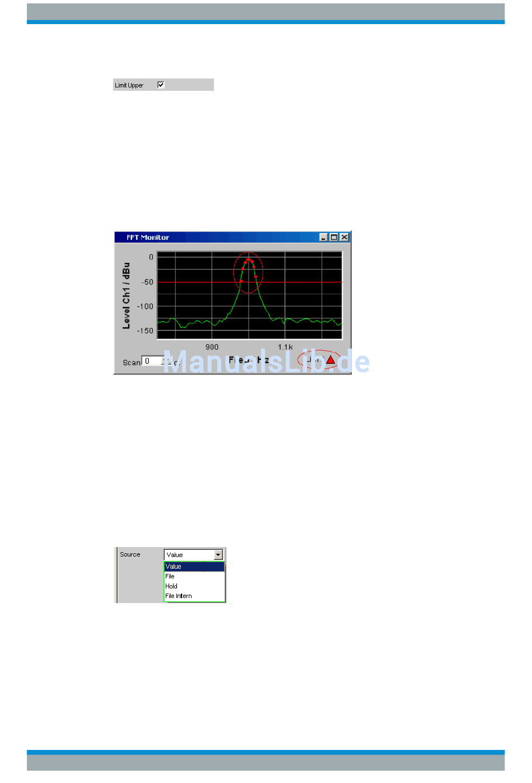The image size is (532, 783).
Task: Open the Source dropdown arrow
Action: click(x=218, y=555)
